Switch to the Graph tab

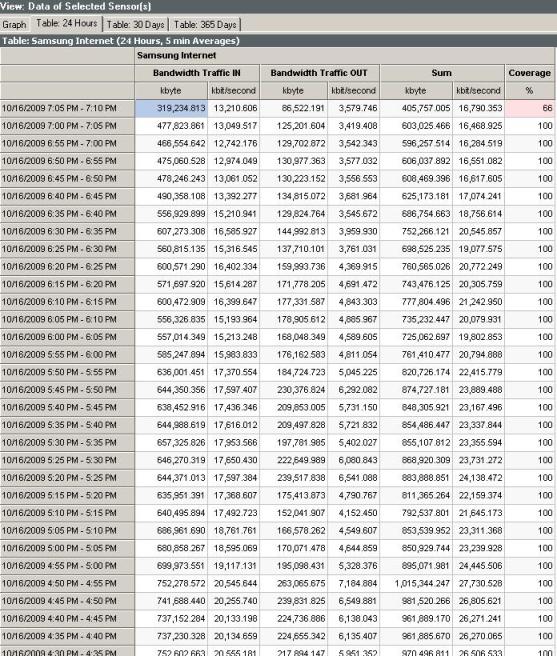(x=14, y=25)
